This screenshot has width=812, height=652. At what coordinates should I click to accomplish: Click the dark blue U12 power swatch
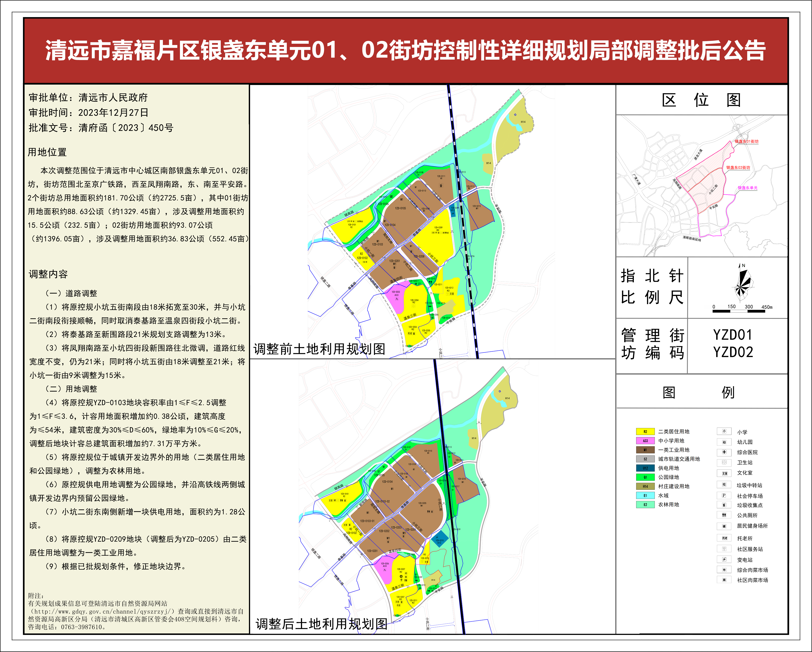point(645,468)
